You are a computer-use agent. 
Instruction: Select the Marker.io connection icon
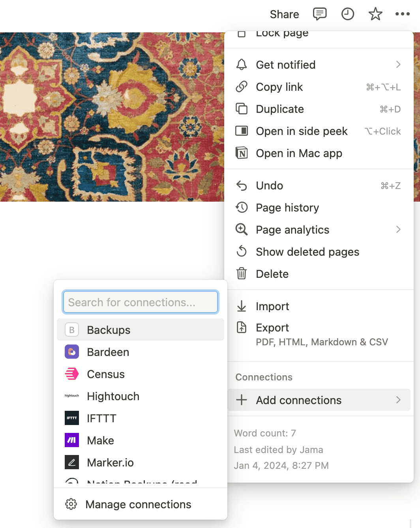tap(71, 462)
